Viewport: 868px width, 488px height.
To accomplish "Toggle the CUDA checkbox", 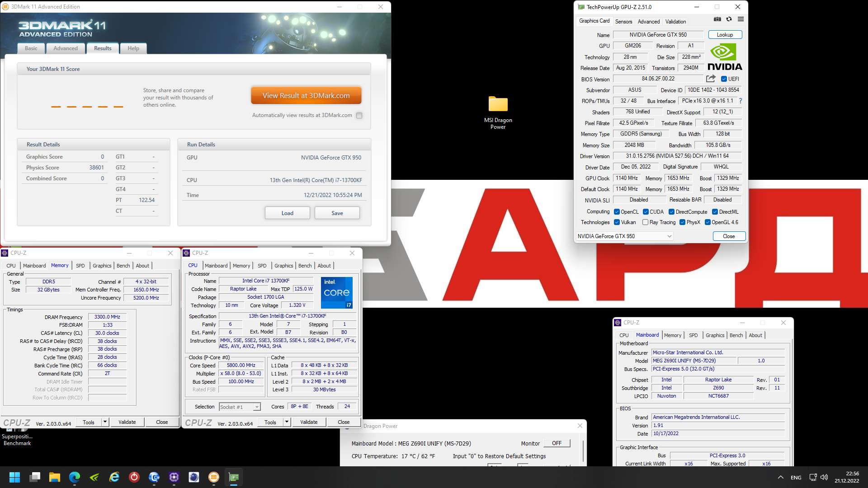I will (646, 212).
